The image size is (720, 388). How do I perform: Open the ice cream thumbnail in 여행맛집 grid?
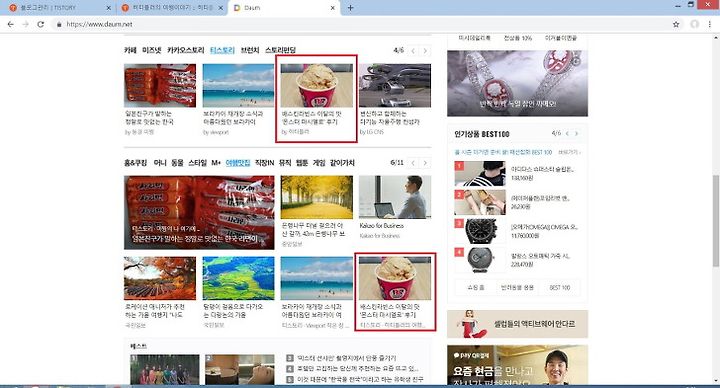[x=395, y=278]
